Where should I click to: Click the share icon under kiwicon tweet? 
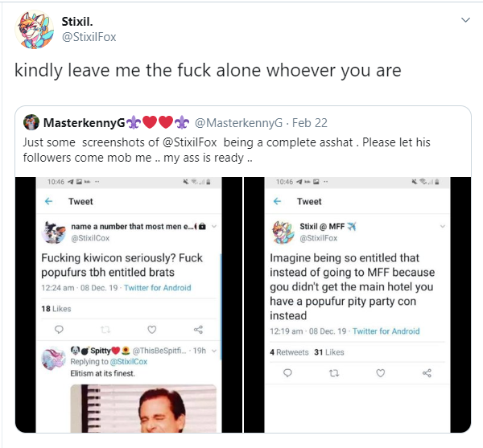point(198,330)
